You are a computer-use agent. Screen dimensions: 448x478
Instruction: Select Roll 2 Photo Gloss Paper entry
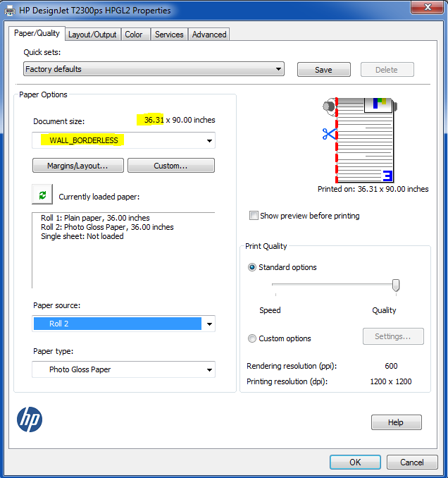coord(107,227)
